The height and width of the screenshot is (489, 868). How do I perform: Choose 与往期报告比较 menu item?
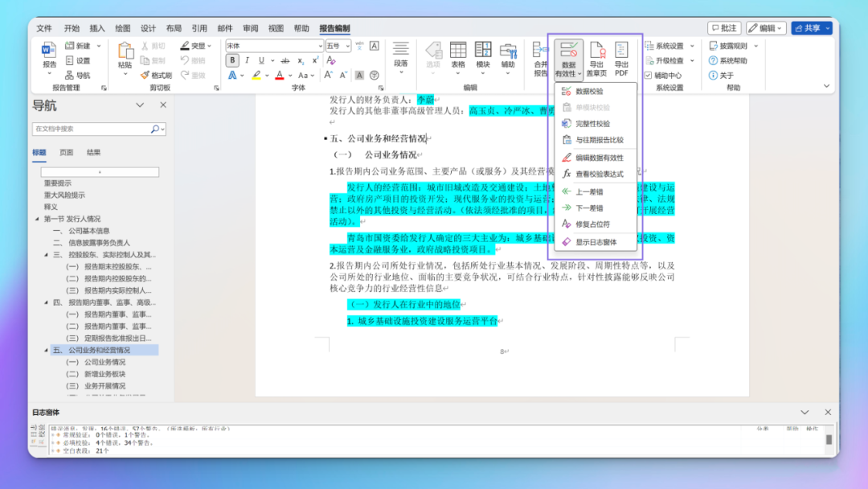596,140
